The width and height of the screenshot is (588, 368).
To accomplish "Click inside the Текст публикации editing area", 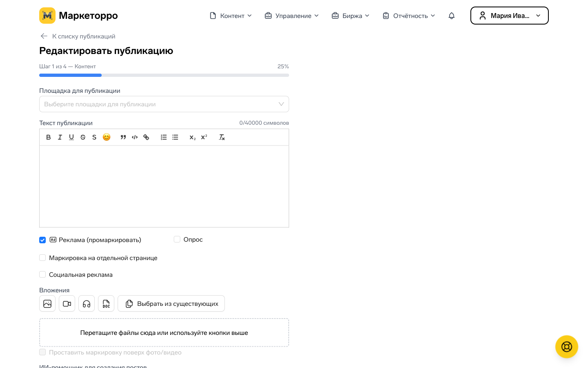I will point(164,186).
